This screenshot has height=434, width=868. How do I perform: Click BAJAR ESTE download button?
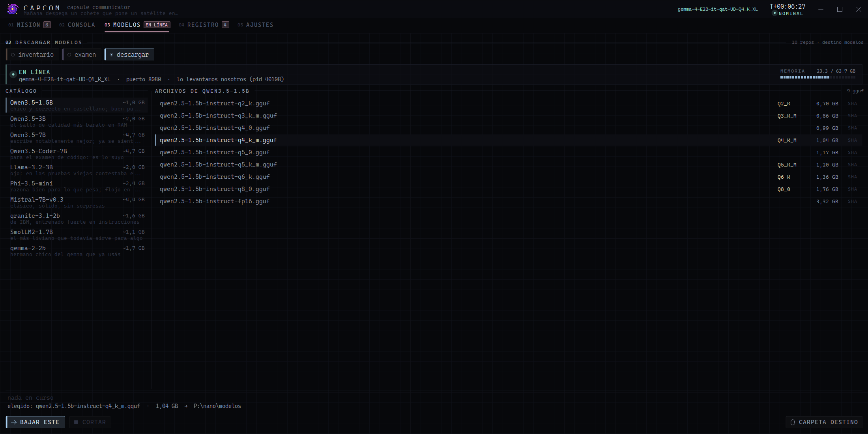[36, 422]
